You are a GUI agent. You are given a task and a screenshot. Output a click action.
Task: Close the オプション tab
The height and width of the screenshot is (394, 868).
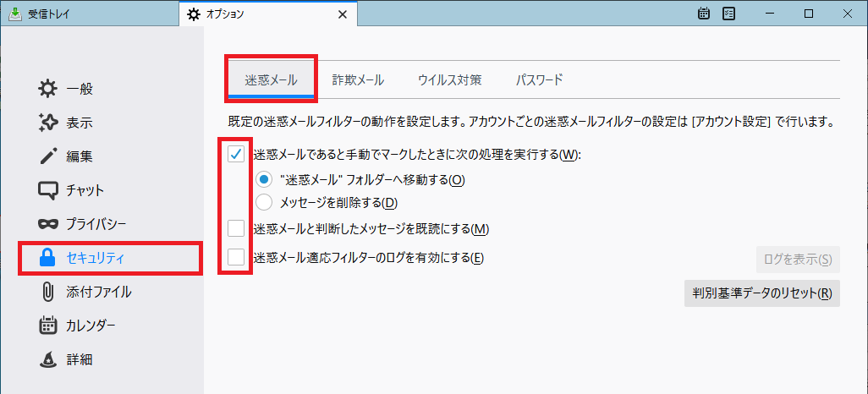[343, 14]
